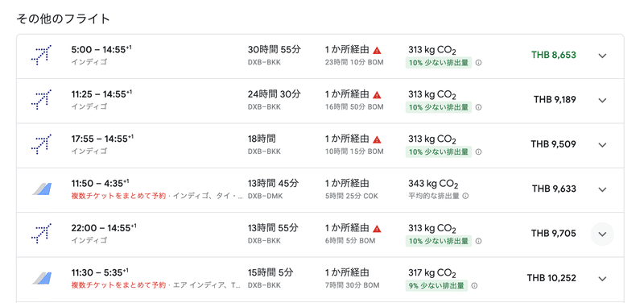Click the emissions info icon on the THB 9,189 row
This screenshot has width=644, height=303.
(478, 107)
